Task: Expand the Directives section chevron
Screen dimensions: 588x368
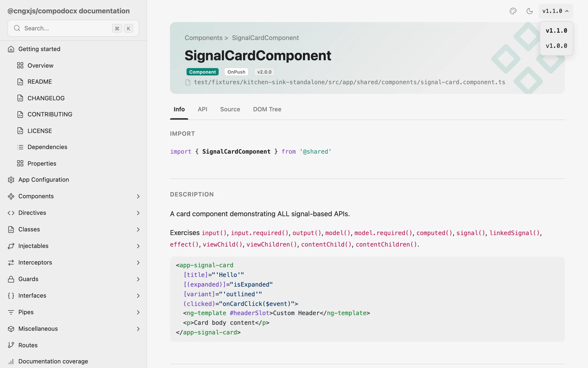Action: 138,213
